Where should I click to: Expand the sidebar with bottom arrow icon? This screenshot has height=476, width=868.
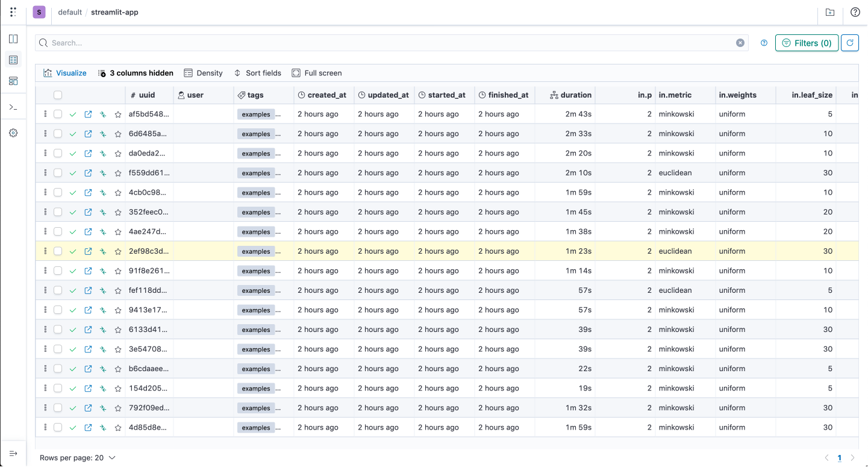(x=13, y=453)
